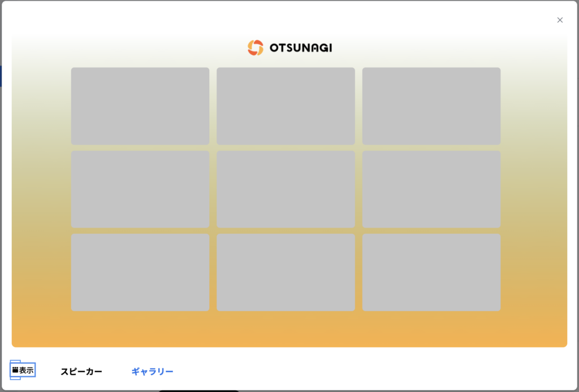Choose the middle-left gallery tile
579x392 pixels.
coord(140,189)
